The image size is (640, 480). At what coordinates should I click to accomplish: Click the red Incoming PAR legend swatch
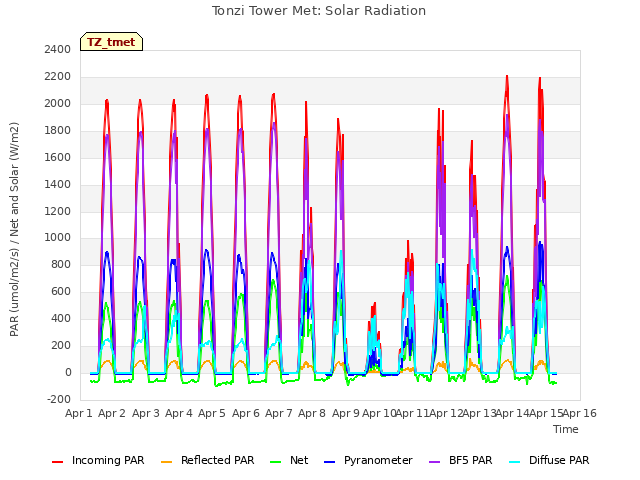[58, 462]
